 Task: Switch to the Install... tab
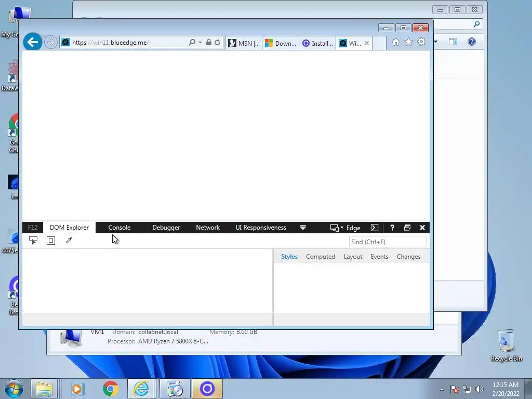pyautogui.click(x=317, y=44)
